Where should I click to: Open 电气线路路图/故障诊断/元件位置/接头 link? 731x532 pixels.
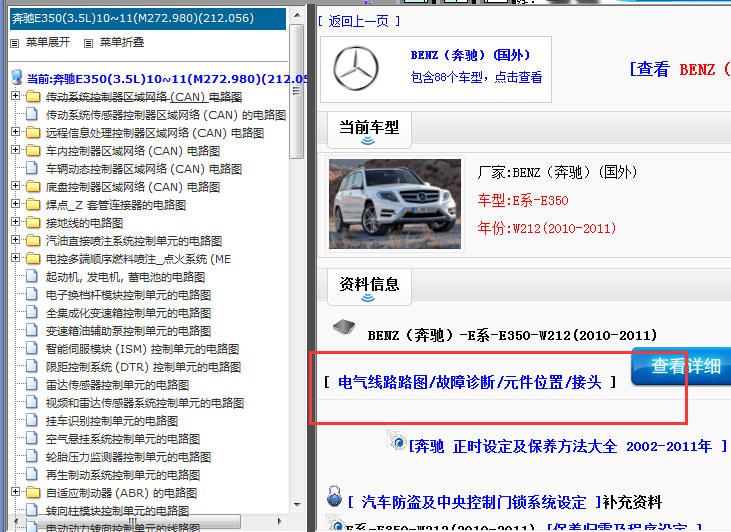coord(470,382)
